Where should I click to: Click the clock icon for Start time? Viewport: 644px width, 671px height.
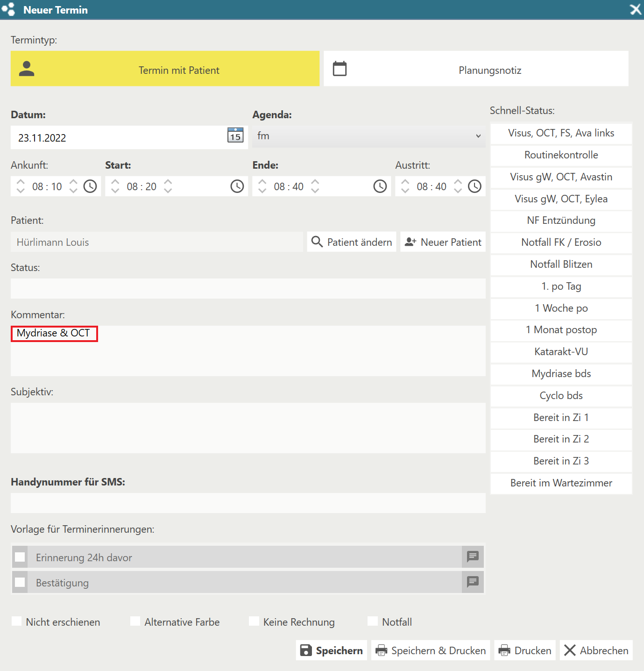237,186
